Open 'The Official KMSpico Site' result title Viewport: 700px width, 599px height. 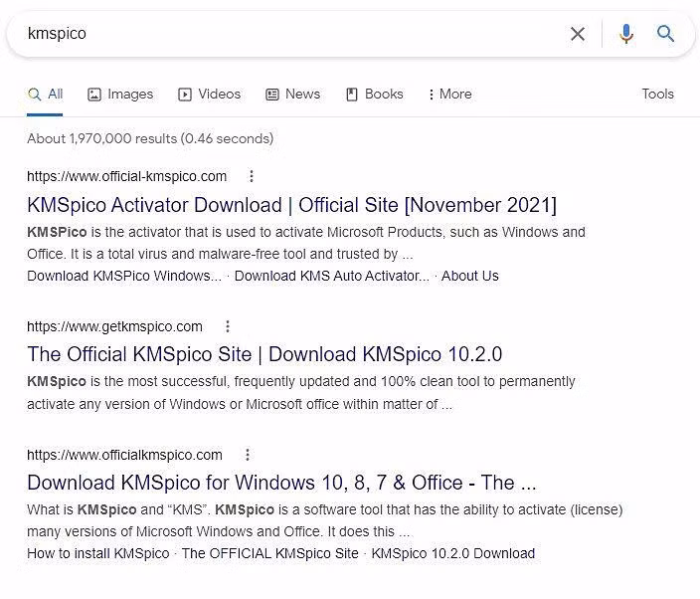click(264, 354)
